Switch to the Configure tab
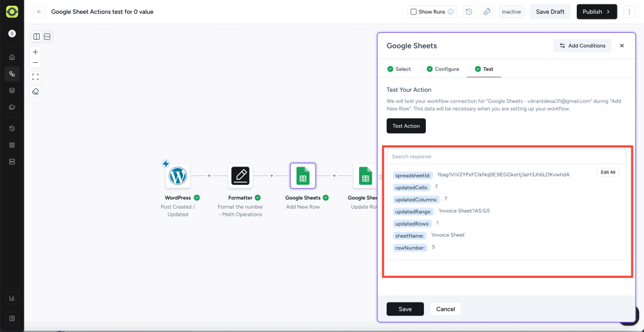644x332 pixels. tap(443, 69)
